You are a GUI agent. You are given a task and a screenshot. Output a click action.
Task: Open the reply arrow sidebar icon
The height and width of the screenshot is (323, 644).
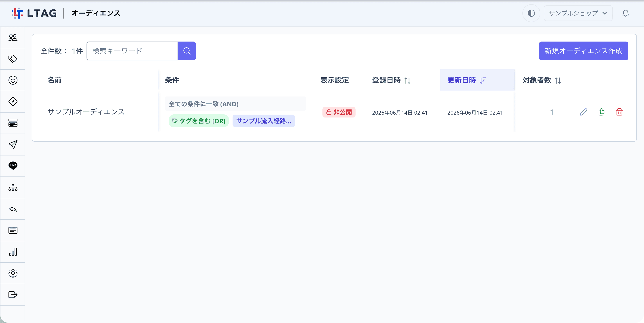tap(13, 209)
